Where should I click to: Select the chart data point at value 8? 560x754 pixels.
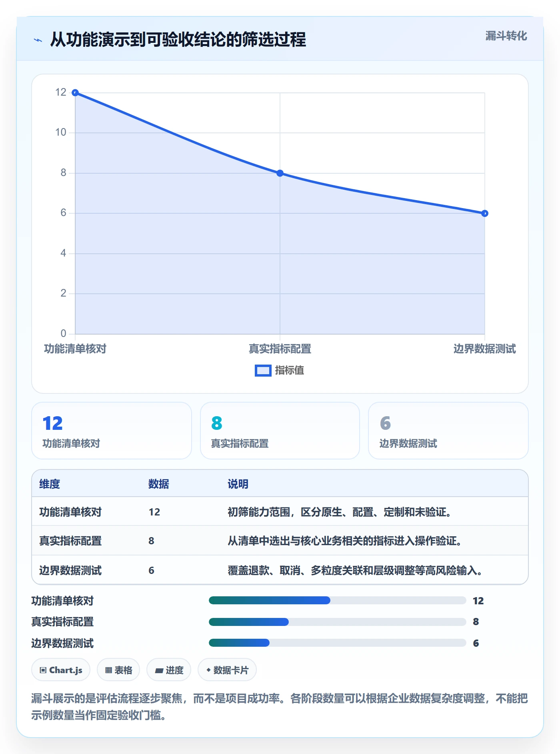[x=280, y=173]
